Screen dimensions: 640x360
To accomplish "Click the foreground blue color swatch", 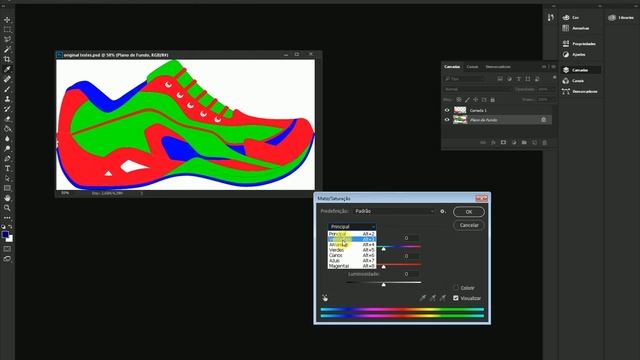I will click(5, 234).
